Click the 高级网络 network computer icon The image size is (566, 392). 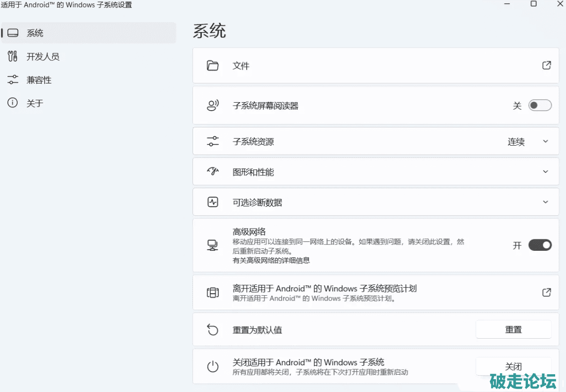tap(213, 245)
